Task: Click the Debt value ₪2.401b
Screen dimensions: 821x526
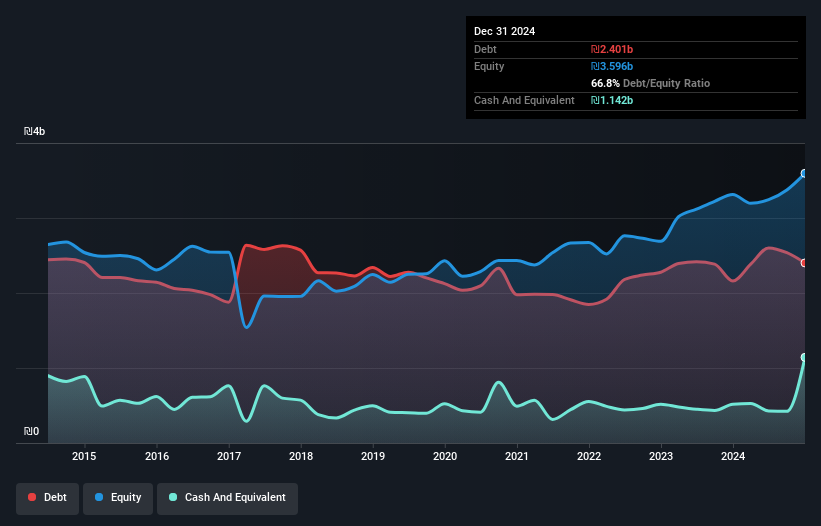Action: coord(612,49)
